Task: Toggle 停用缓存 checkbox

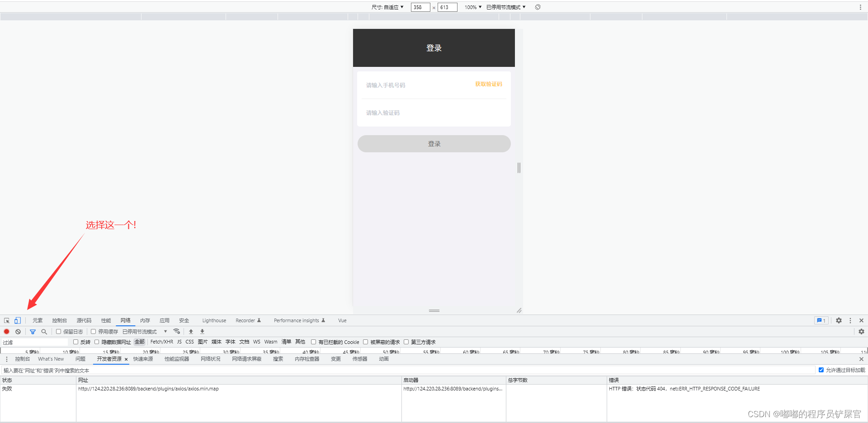Action: (93, 331)
